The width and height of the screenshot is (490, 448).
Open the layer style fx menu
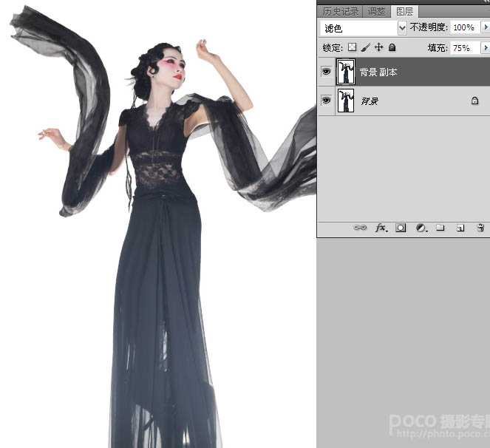[x=381, y=228]
